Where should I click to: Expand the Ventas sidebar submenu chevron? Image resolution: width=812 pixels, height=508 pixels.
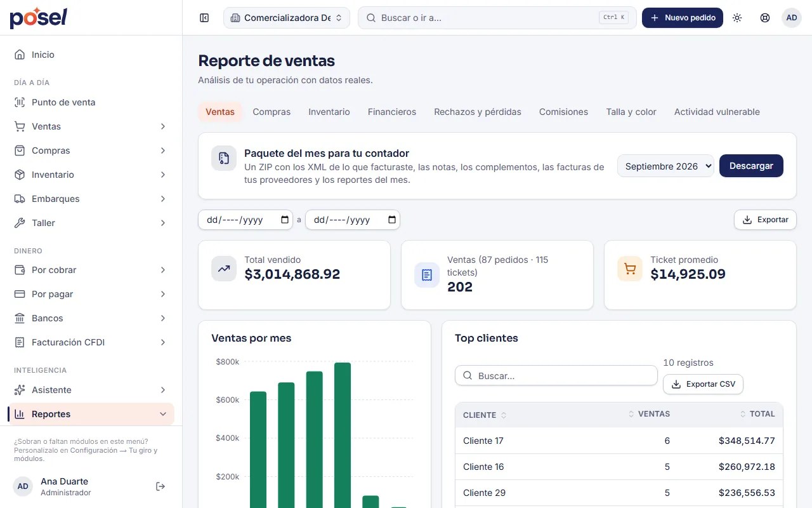[x=163, y=126]
